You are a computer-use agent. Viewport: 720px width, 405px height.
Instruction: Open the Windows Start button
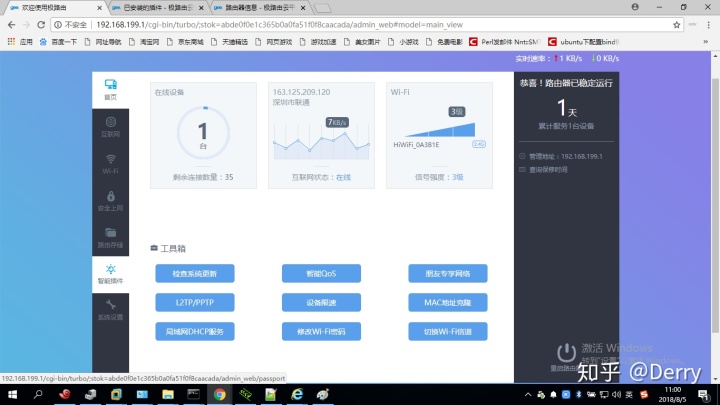click(x=12, y=394)
